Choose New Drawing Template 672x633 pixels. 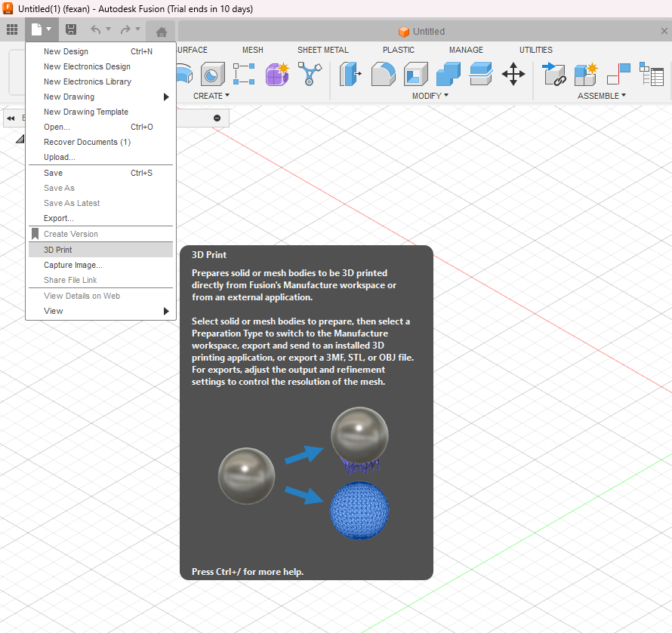(100, 112)
